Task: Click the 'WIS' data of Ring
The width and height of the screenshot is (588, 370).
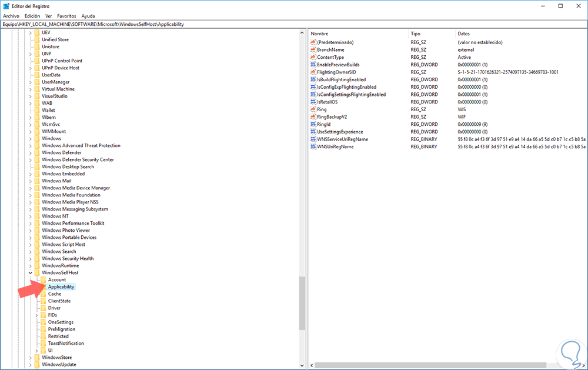Action: pos(462,109)
